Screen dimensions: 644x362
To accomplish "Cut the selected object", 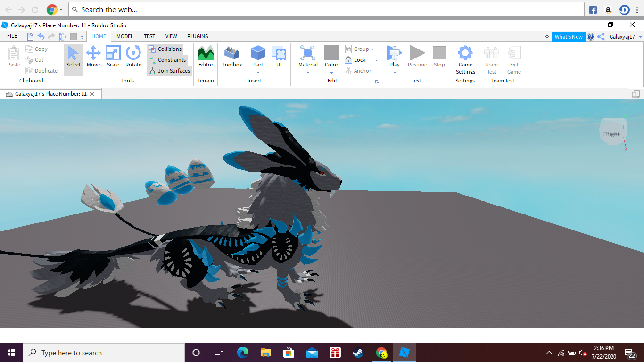I will point(35,60).
